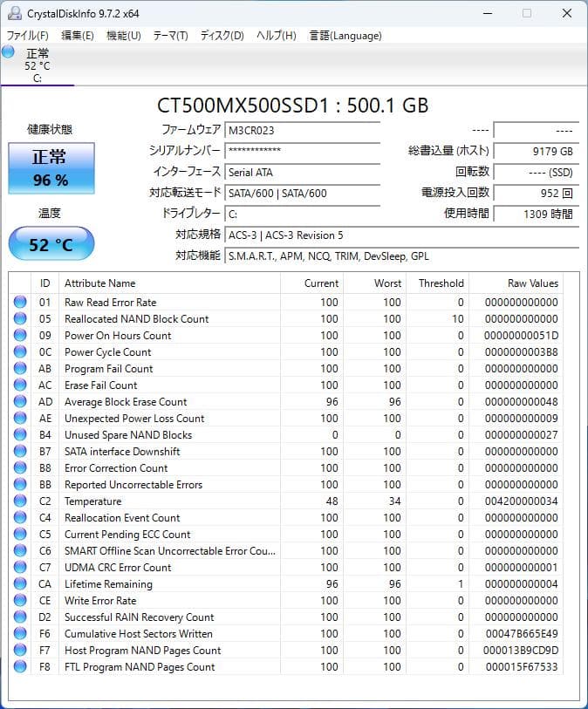Click raw value 00000000051D of Power On Hours
Viewport: 588px width, 709px height.
(521, 336)
